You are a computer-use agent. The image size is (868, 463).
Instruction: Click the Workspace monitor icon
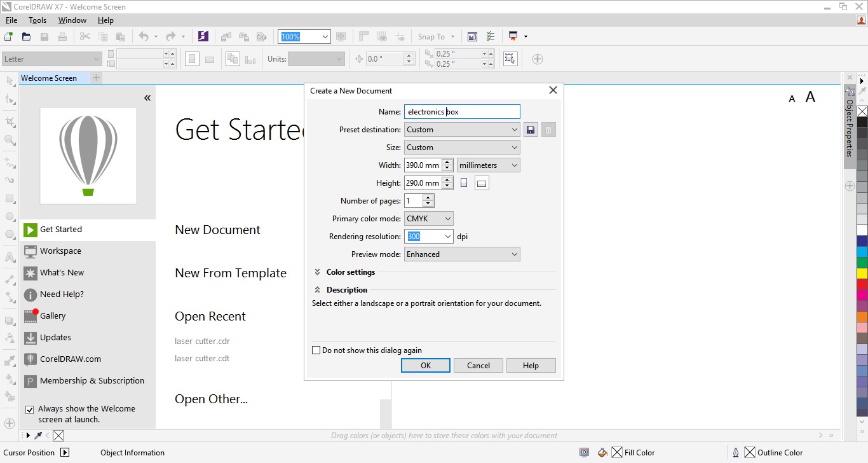pyautogui.click(x=31, y=251)
